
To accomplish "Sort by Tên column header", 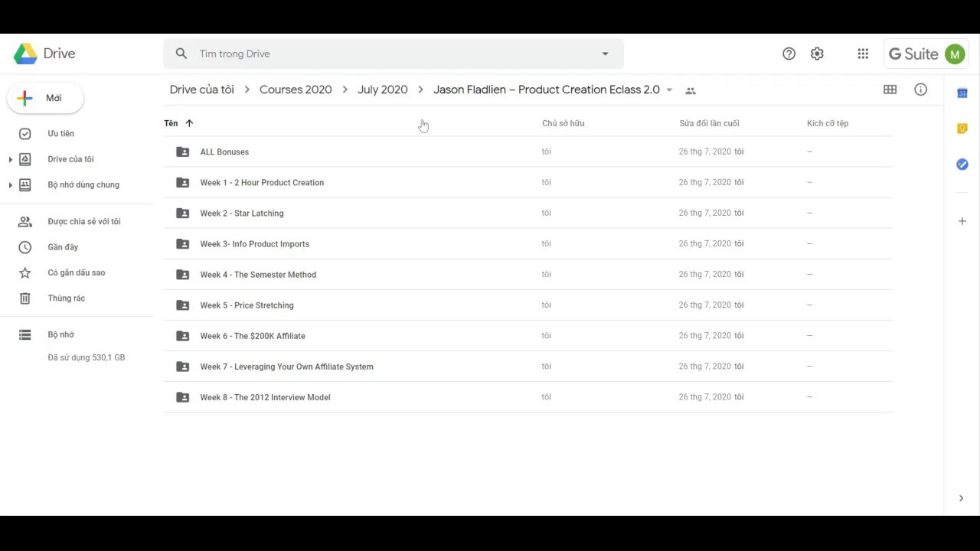I will tap(171, 123).
